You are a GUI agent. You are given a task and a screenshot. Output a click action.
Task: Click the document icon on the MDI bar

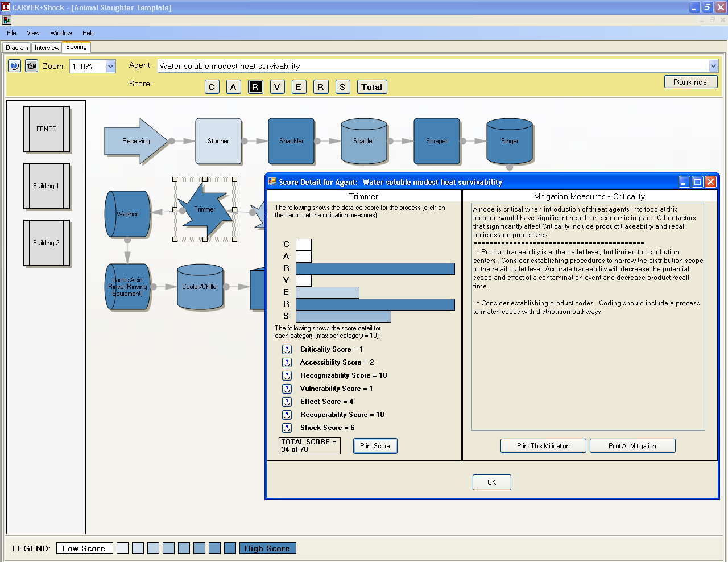[7, 20]
